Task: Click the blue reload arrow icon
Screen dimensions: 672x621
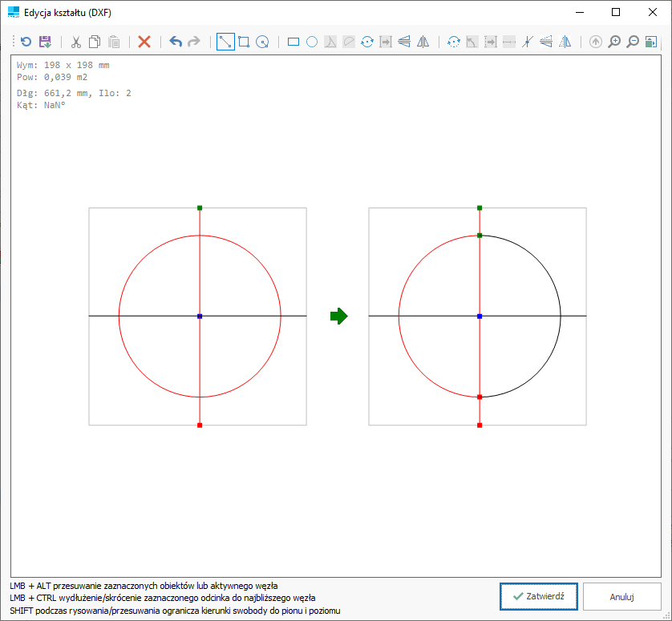Action: [x=26, y=42]
